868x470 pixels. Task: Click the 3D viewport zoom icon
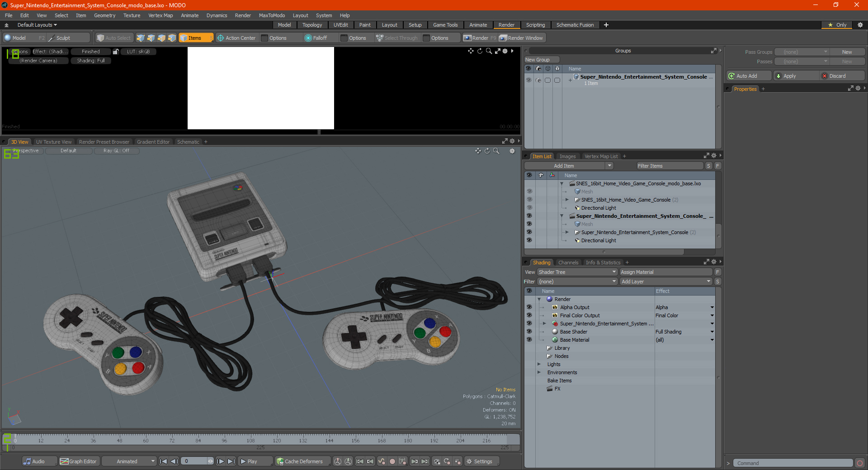coord(496,151)
